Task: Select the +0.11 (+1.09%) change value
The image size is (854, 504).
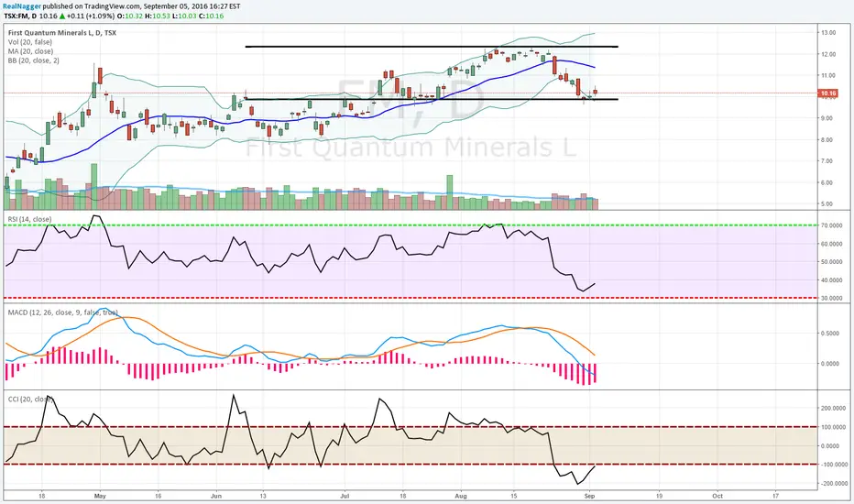Action: pos(91,16)
